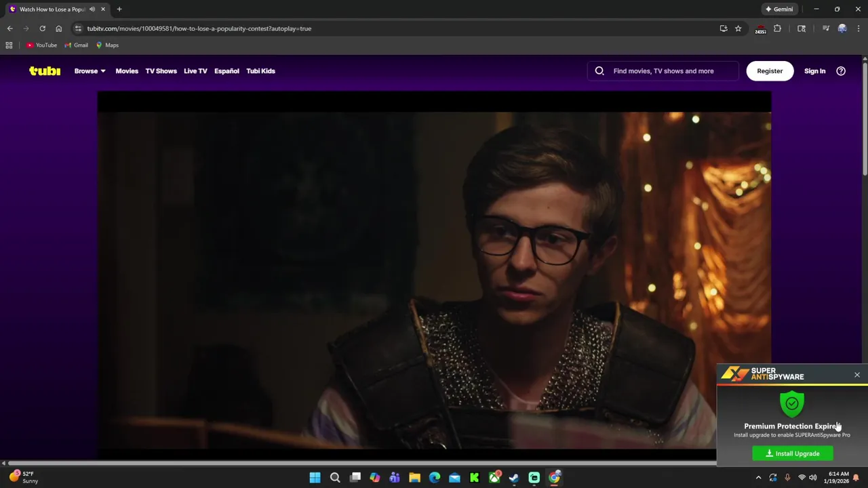Click the Chrome taskbar icon
This screenshot has width=868, height=488.
554,478
